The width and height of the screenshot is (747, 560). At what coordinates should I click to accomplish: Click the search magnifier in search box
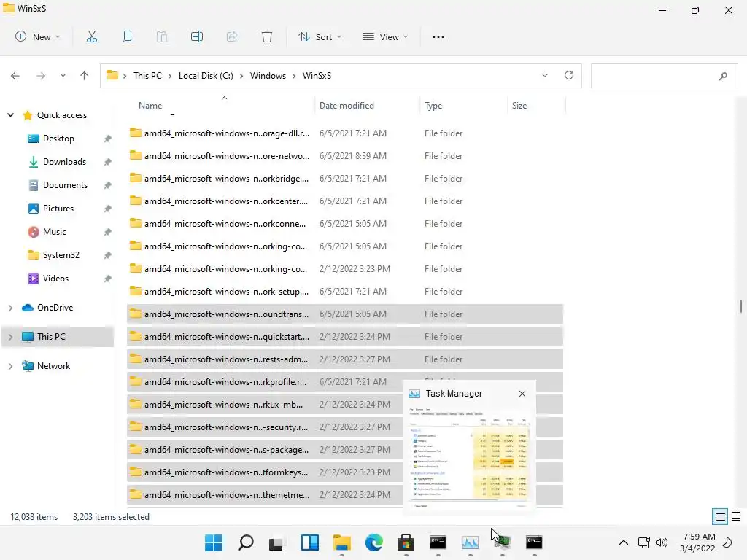pos(723,76)
